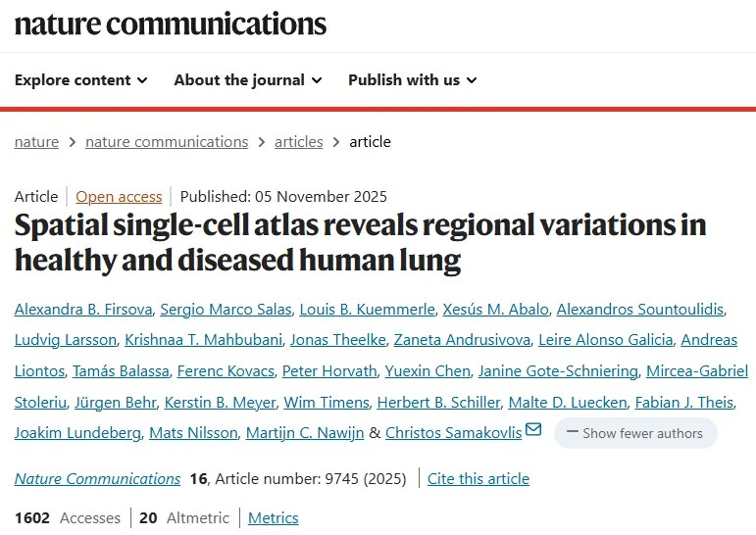Open the Metrics link

click(273, 518)
